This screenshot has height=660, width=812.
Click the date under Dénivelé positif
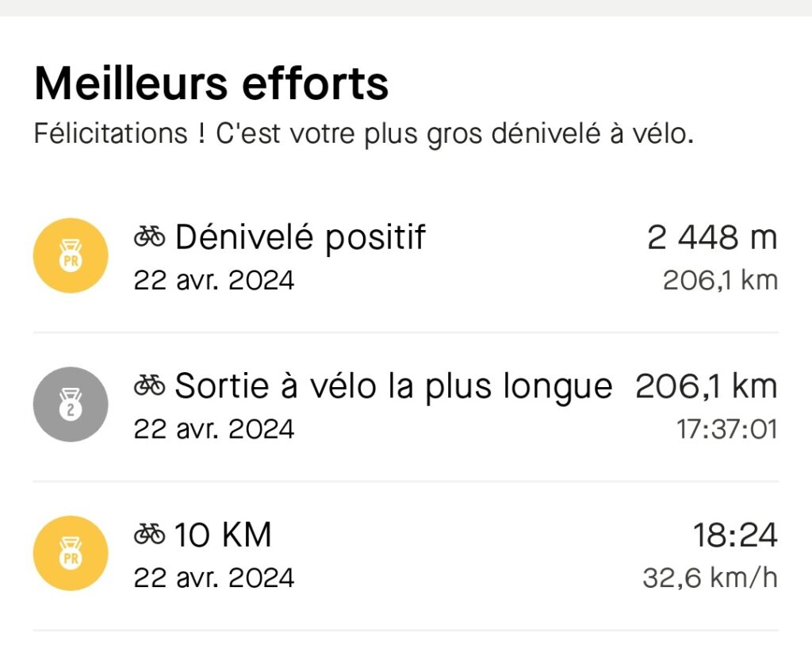[214, 281]
